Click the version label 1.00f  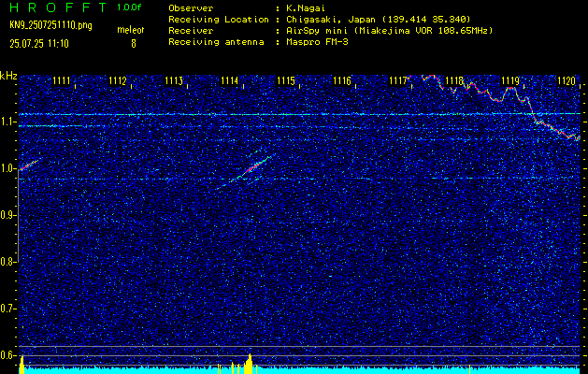pyautogui.click(x=129, y=7)
